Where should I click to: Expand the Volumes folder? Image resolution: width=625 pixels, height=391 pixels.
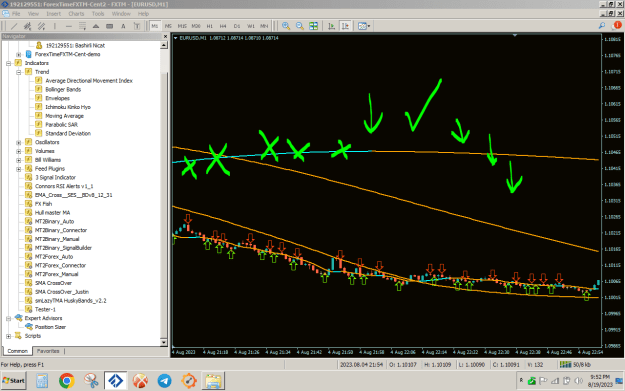(18, 151)
